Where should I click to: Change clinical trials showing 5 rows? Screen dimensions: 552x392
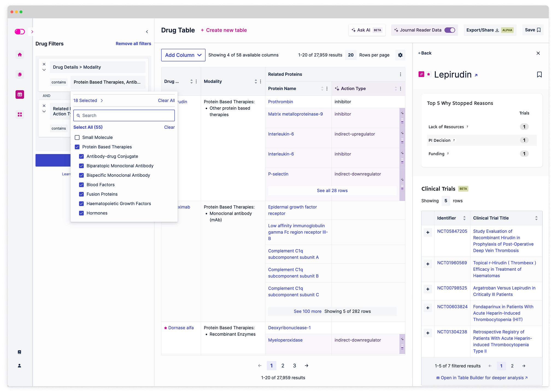coord(446,201)
